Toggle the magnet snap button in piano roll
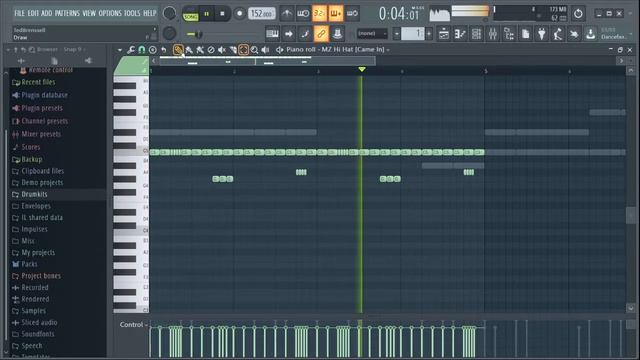Viewport: 640px width, 360px height. (142, 50)
